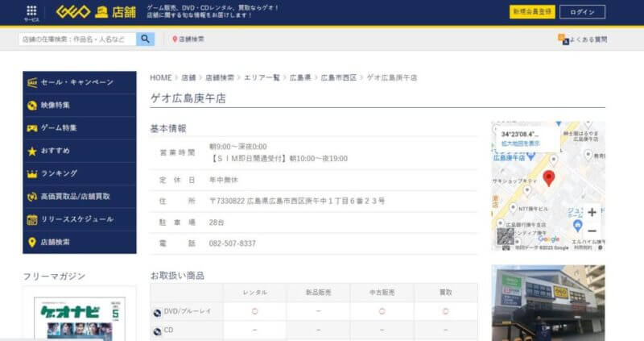The height and width of the screenshot is (341, 644).
Task: Click the red map marker pin
Action: pos(549,178)
